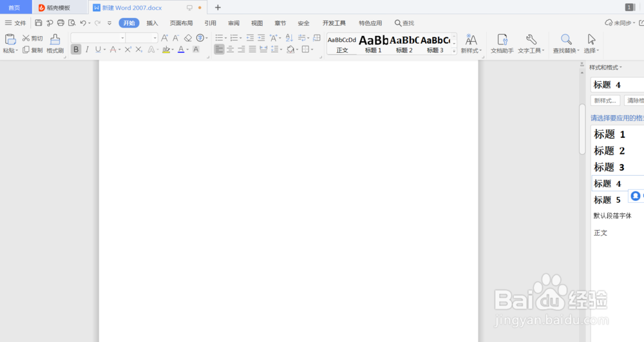This screenshot has width=644, height=342.
Task: Click the new tab plus button
Action: tap(218, 7)
